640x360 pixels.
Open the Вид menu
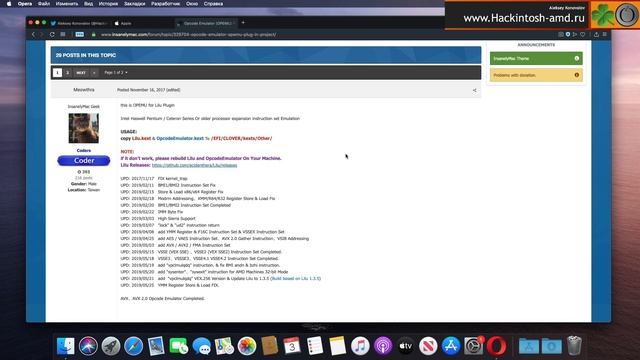pos(88,4)
